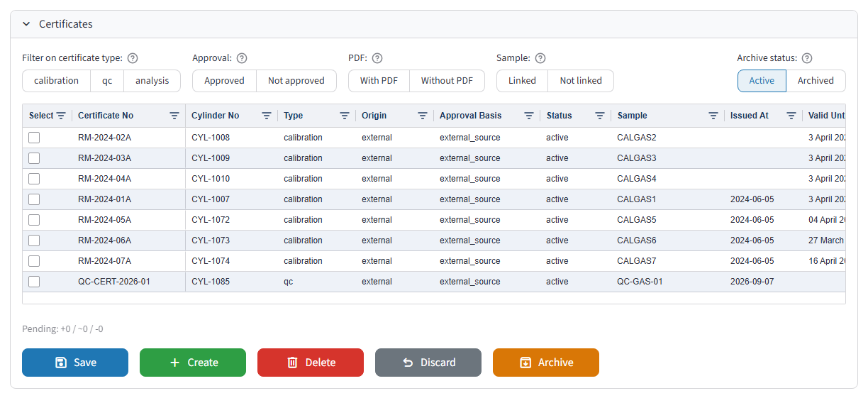This screenshot has width=868, height=398.
Task: Tick checkbox for row QC-CERT-2026-01
Action: pyautogui.click(x=34, y=282)
